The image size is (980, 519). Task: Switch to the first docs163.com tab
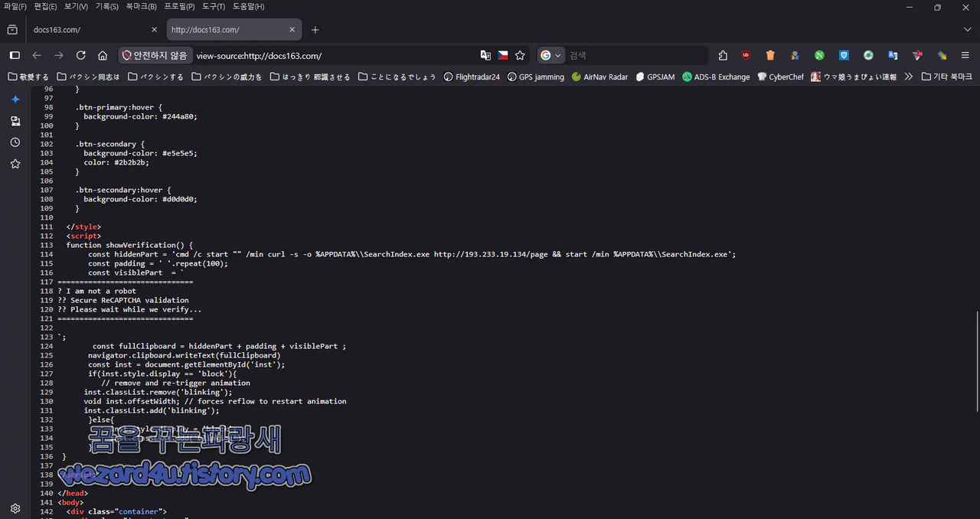pos(95,30)
